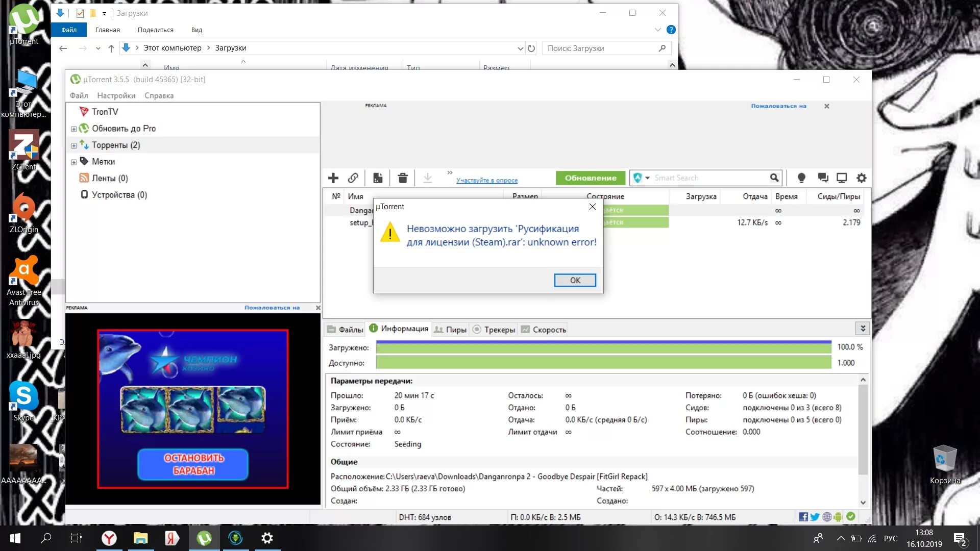
Task: Click the Add Torrent plus icon
Action: (333, 178)
